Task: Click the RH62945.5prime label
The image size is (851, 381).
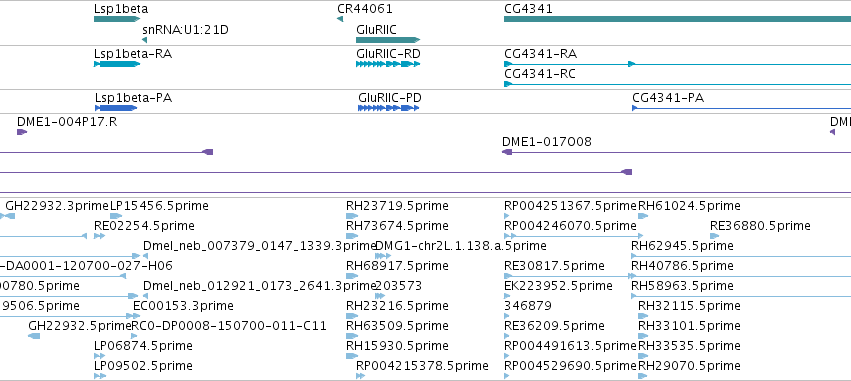Action: [682, 246]
